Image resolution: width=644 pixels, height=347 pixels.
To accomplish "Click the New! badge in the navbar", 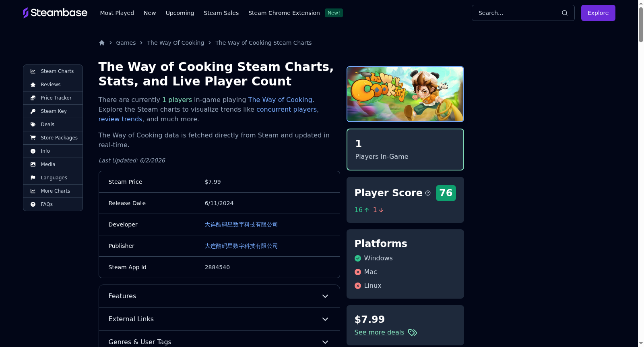I will pyautogui.click(x=334, y=13).
